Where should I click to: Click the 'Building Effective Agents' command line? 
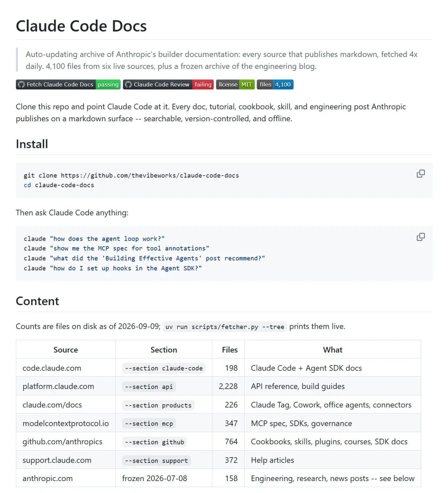point(144,258)
